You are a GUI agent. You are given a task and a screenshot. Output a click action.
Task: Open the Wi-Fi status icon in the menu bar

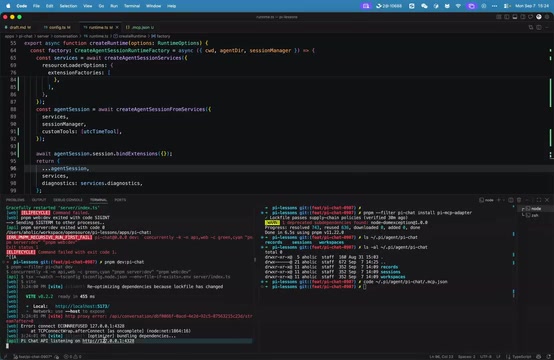point(458,6)
